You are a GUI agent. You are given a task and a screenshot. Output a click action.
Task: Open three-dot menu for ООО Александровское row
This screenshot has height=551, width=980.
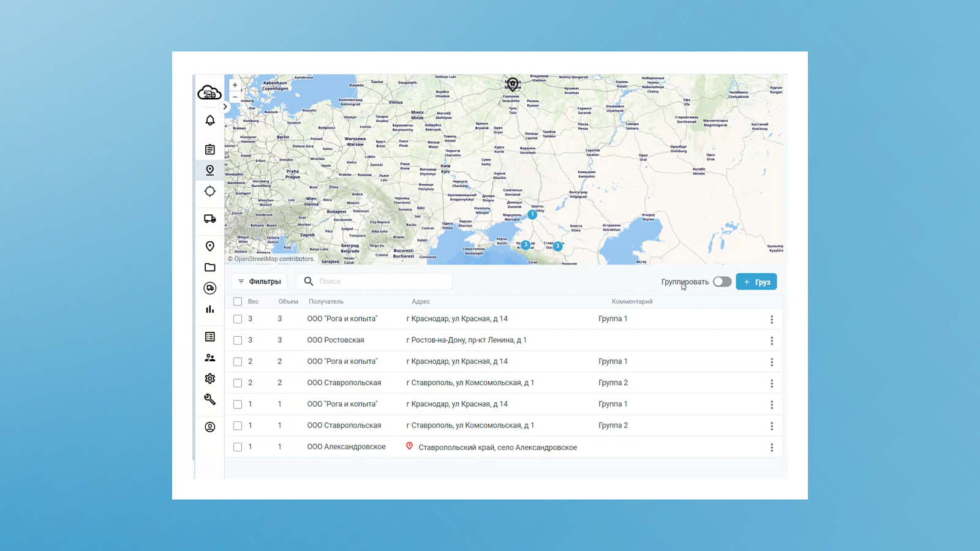(772, 448)
